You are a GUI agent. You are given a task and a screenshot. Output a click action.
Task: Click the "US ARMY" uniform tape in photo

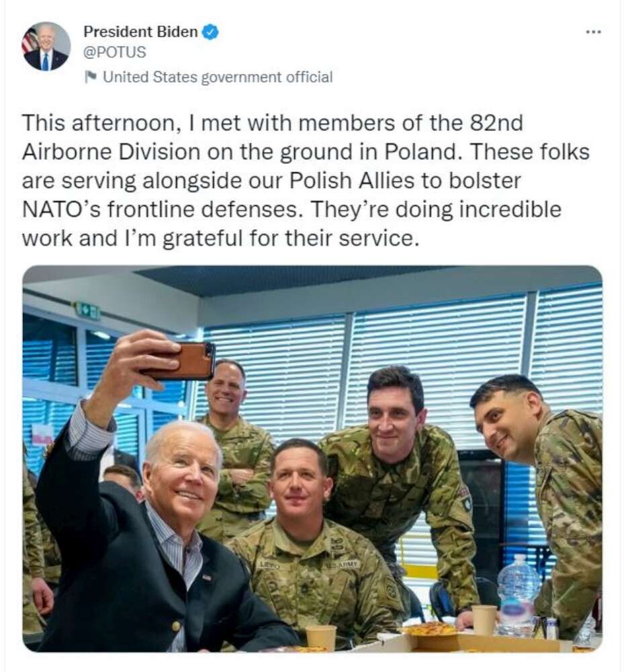(343, 564)
